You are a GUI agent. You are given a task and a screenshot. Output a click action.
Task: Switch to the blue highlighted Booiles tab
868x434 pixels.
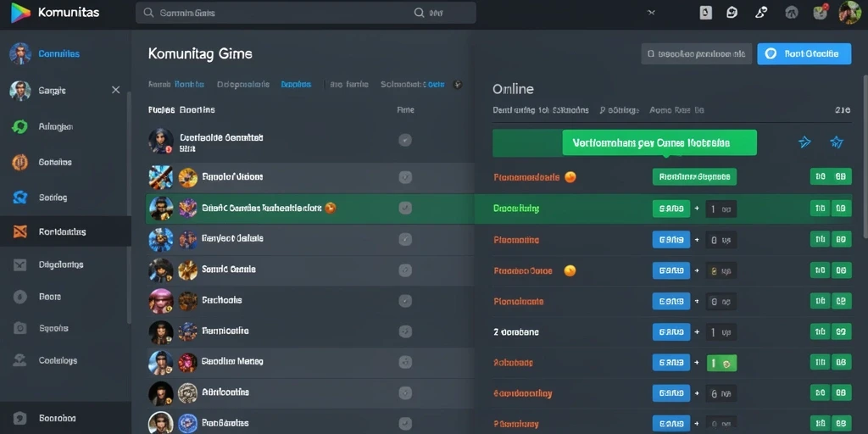click(x=296, y=85)
